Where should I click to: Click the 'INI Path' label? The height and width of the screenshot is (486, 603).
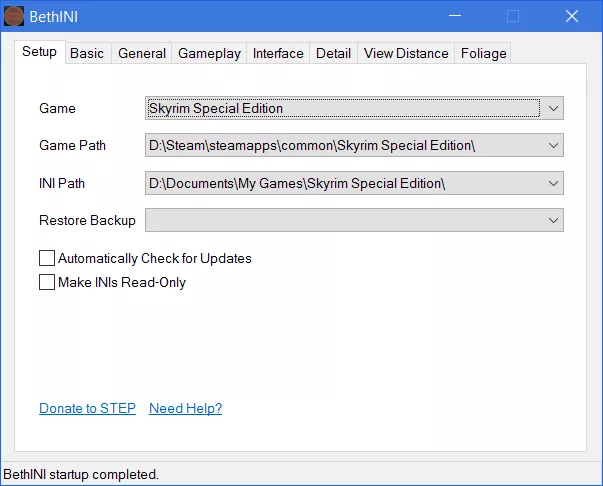coord(62,183)
